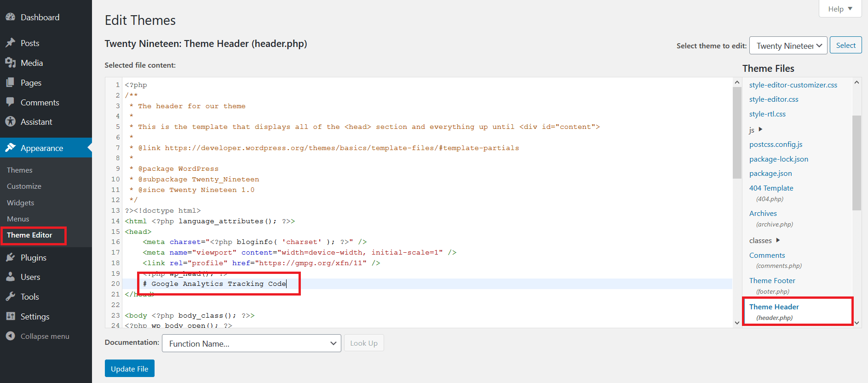This screenshot has height=383, width=868.
Task: Click the link rel profile code line
Action: tap(261, 263)
